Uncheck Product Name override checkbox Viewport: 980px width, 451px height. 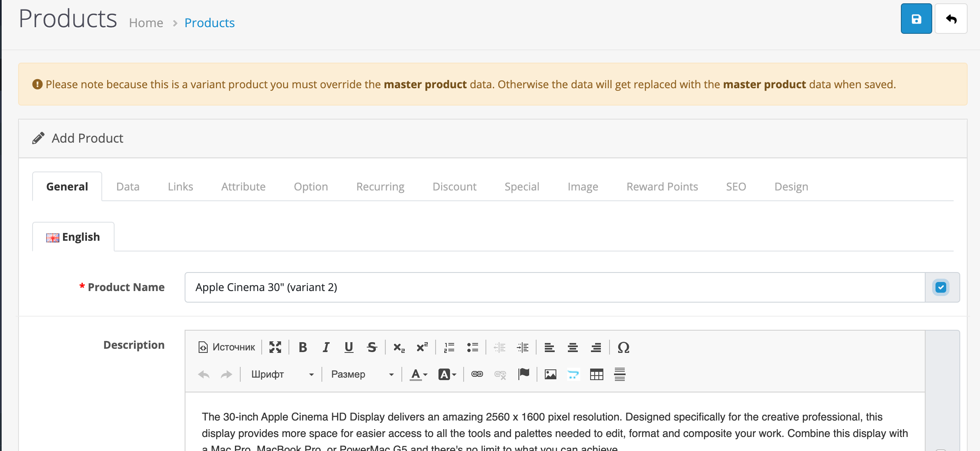940,287
